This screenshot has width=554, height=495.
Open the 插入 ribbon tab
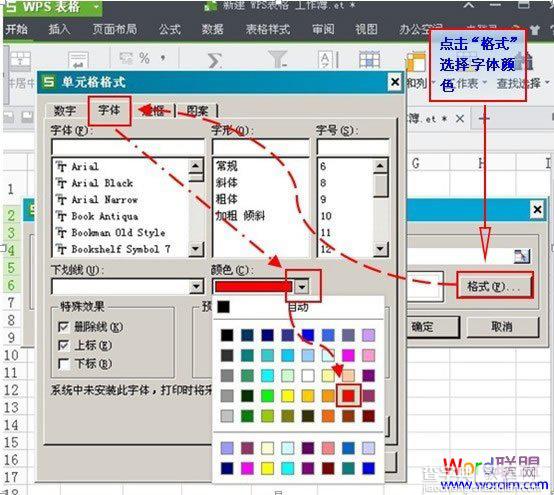(x=59, y=29)
